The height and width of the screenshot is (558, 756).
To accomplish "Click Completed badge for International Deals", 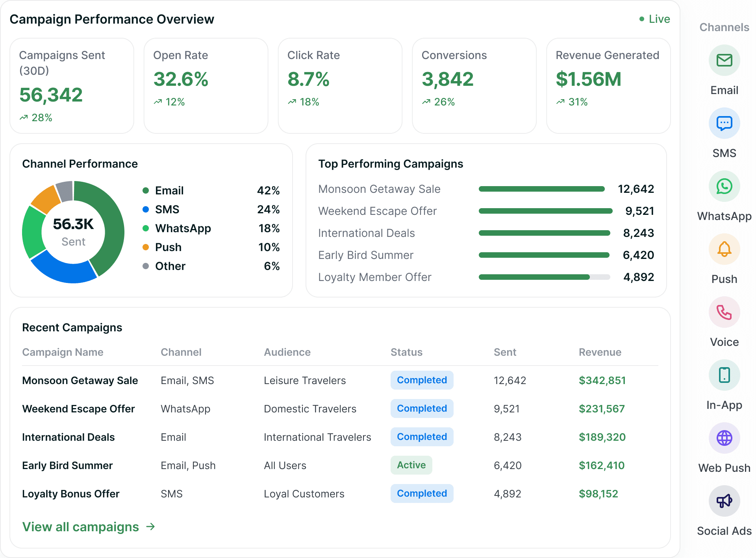I will pyautogui.click(x=422, y=437).
